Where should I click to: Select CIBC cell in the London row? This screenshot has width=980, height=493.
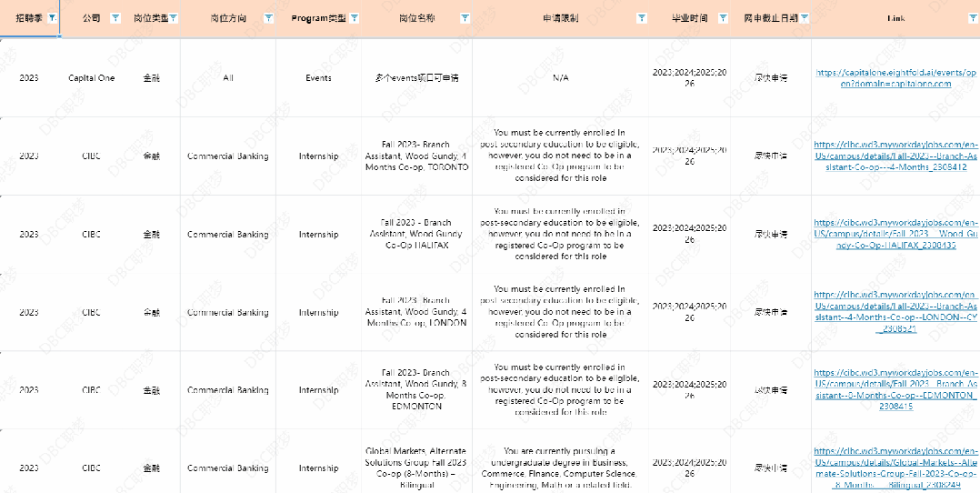tap(91, 312)
